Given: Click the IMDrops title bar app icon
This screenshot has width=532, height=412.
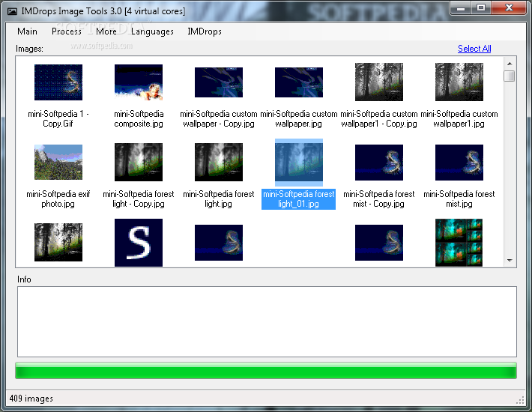Looking at the screenshot, I should point(12,11).
